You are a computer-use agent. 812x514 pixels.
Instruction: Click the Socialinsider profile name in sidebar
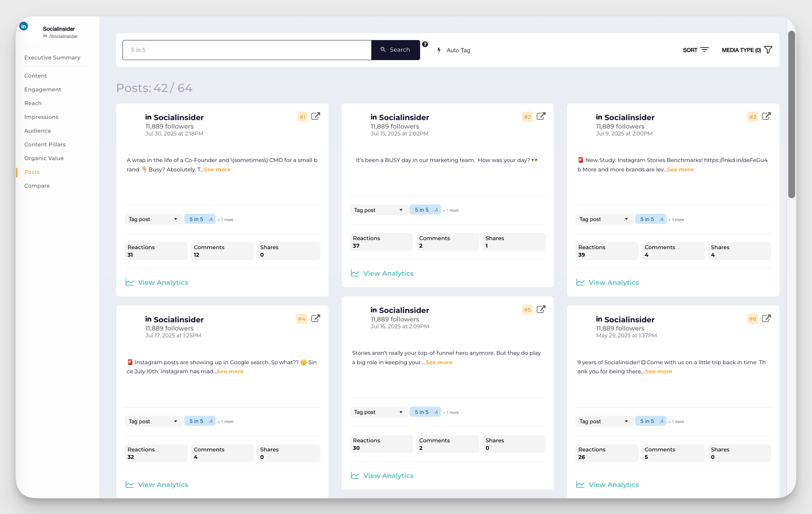click(59, 29)
